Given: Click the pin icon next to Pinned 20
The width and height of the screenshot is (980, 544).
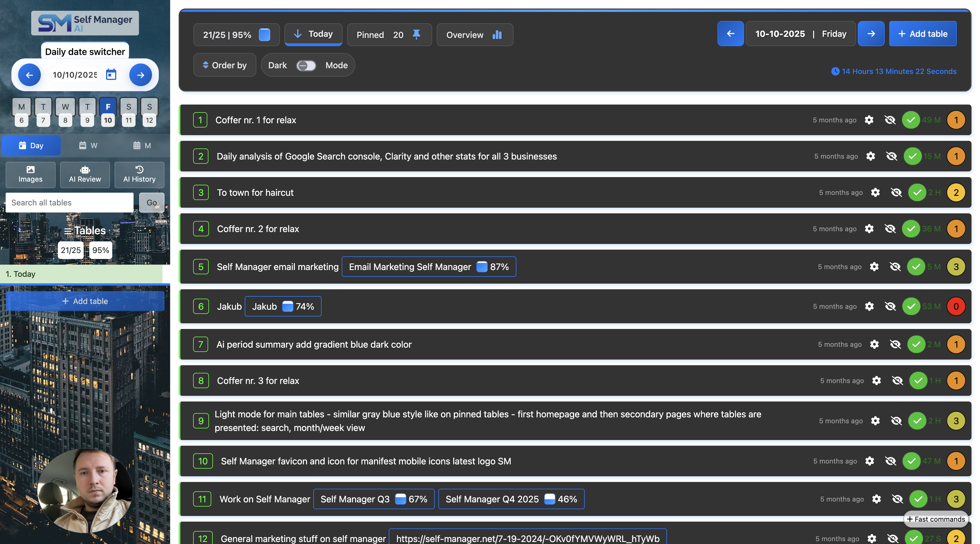Looking at the screenshot, I should (416, 35).
